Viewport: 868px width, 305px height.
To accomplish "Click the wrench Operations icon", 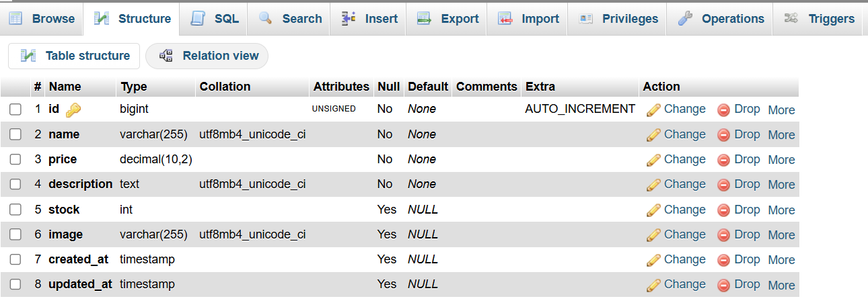I will [685, 19].
